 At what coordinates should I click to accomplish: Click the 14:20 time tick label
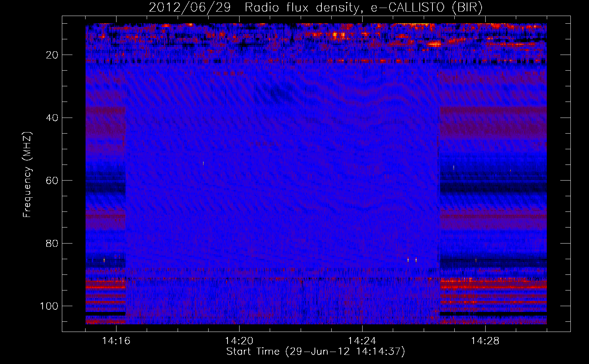[x=239, y=341]
